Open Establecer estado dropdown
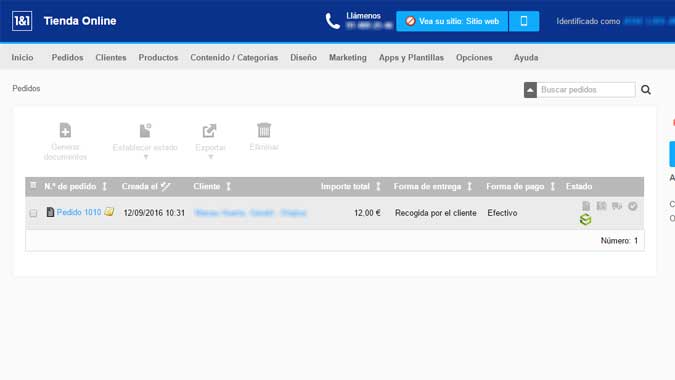Image resolution: width=675 pixels, height=380 pixels. (x=145, y=142)
